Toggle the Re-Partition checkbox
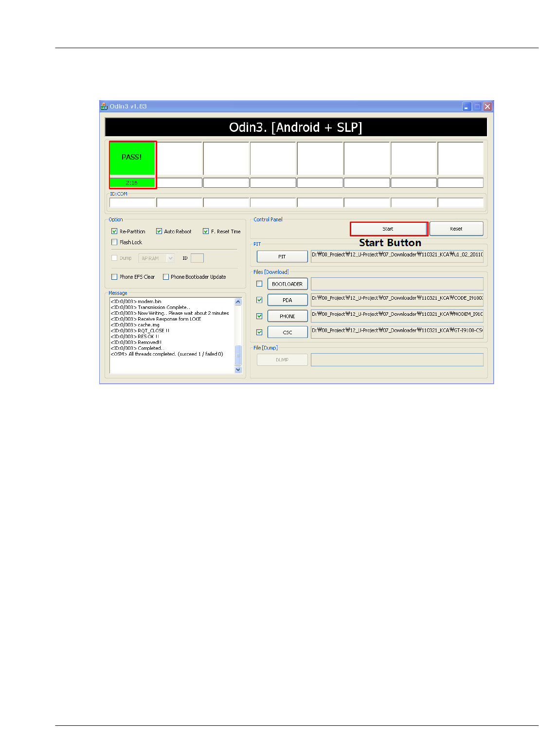Image resolution: width=539 pixels, height=756 pixels. (x=114, y=231)
